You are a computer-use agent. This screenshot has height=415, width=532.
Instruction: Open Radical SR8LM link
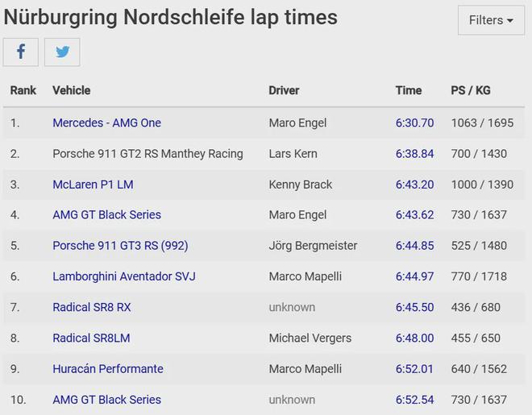91,338
